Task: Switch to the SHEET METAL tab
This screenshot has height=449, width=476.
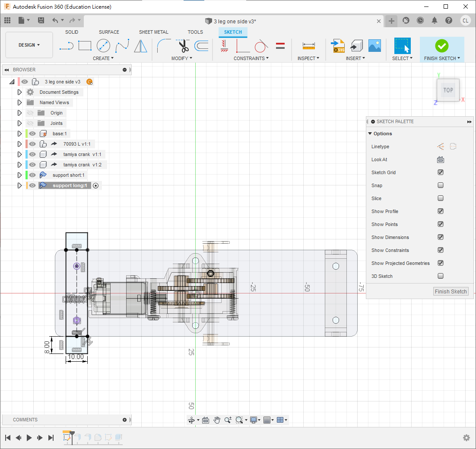Action: [153, 32]
